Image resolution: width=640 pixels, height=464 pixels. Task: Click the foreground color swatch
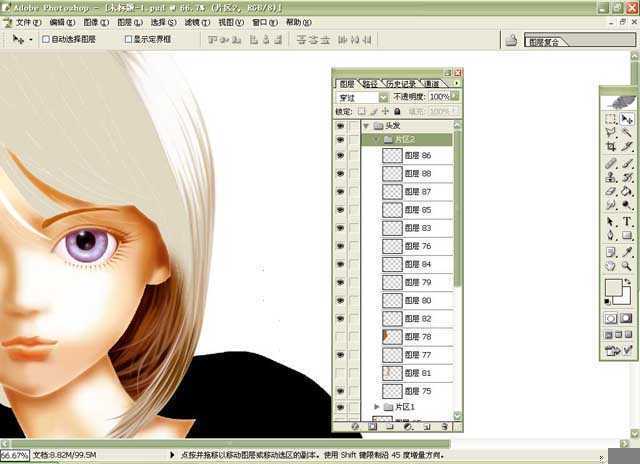[613, 287]
